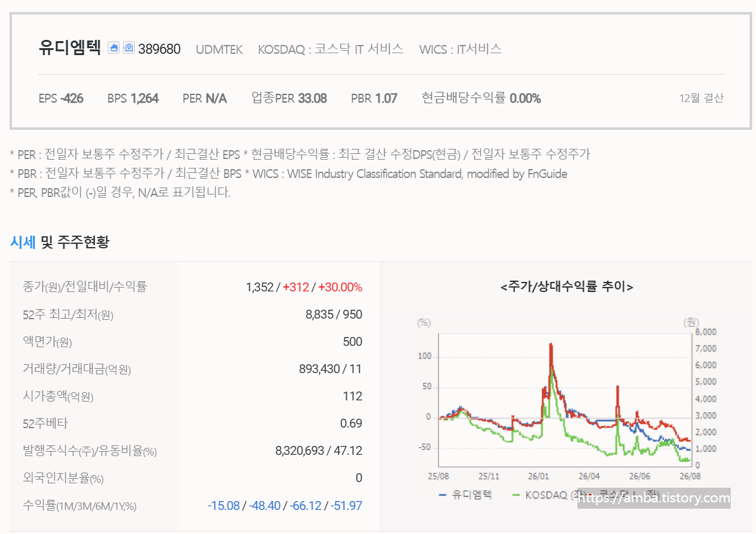Image resolution: width=756 pixels, height=534 pixels.
Task: Click the closing price 1,352
Action: [260, 288]
